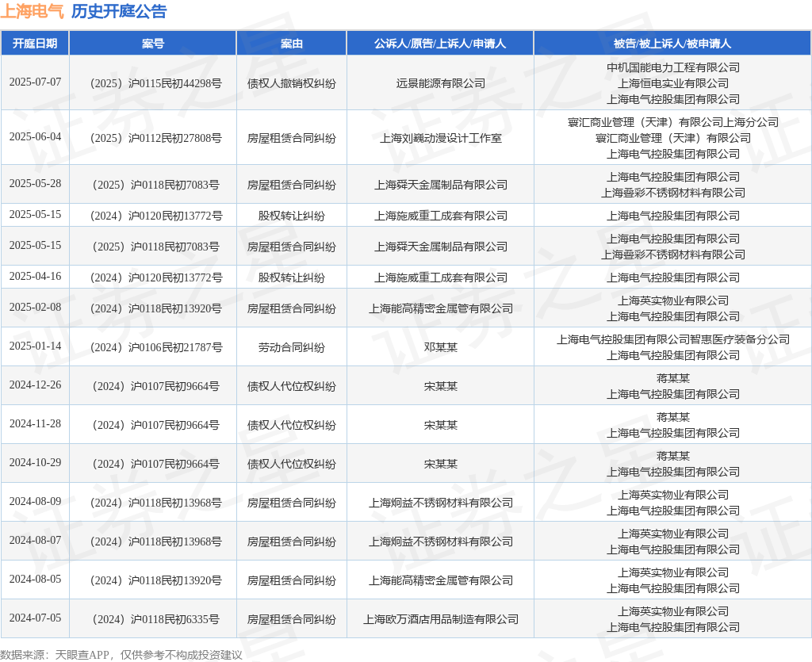Select the date cell 2024-12-26
This screenshot has width=812, height=662.
click(35, 385)
